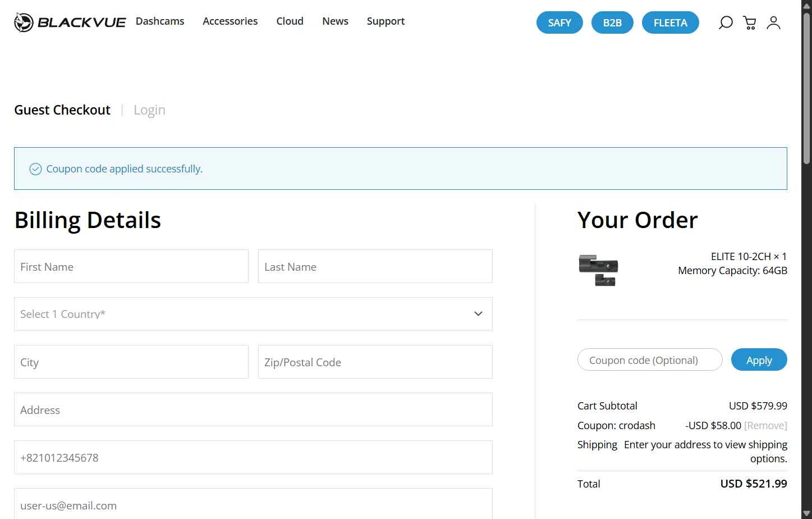The width and height of the screenshot is (812, 519).
Task: Click the country dropdown chevron arrow
Action: point(478,314)
